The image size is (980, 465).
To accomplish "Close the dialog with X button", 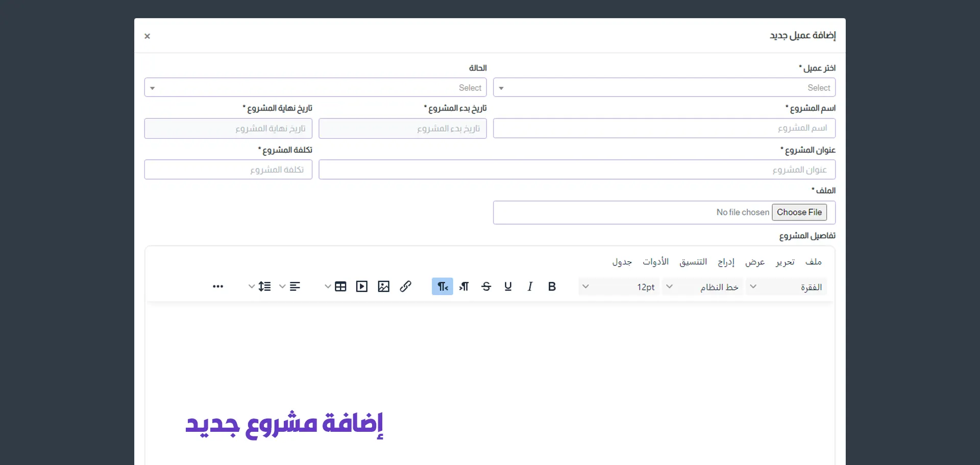I will pos(147,36).
